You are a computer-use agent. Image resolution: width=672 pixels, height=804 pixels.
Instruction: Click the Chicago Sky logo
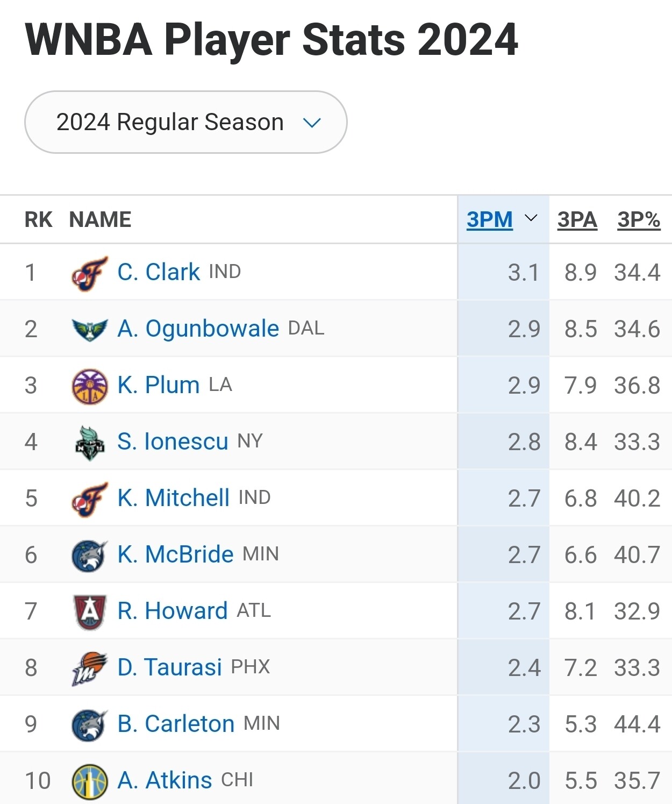click(90, 781)
